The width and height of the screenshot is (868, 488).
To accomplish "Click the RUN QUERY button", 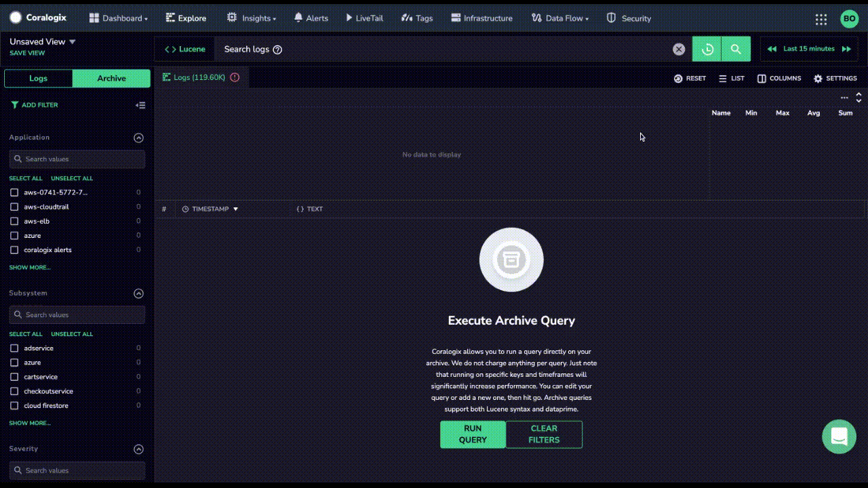I will [473, 434].
